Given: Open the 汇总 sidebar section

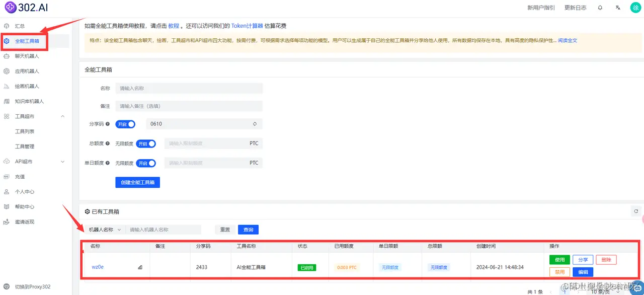Looking at the screenshot, I should coord(20,26).
